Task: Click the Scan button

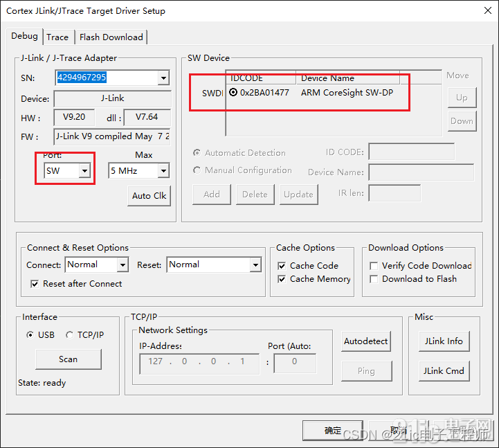Action: (68, 359)
